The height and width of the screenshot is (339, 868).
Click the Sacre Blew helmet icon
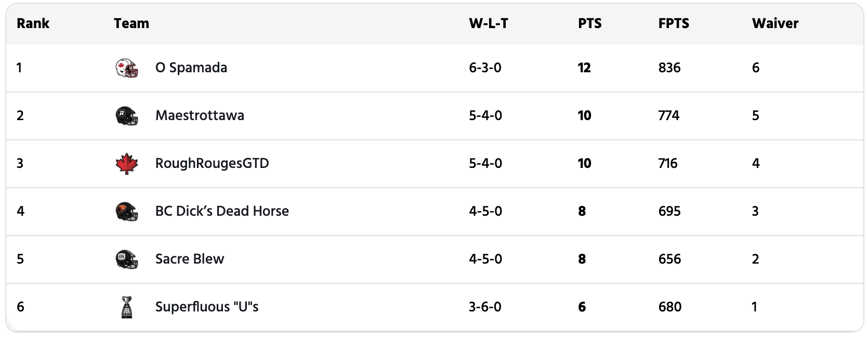[126, 259]
